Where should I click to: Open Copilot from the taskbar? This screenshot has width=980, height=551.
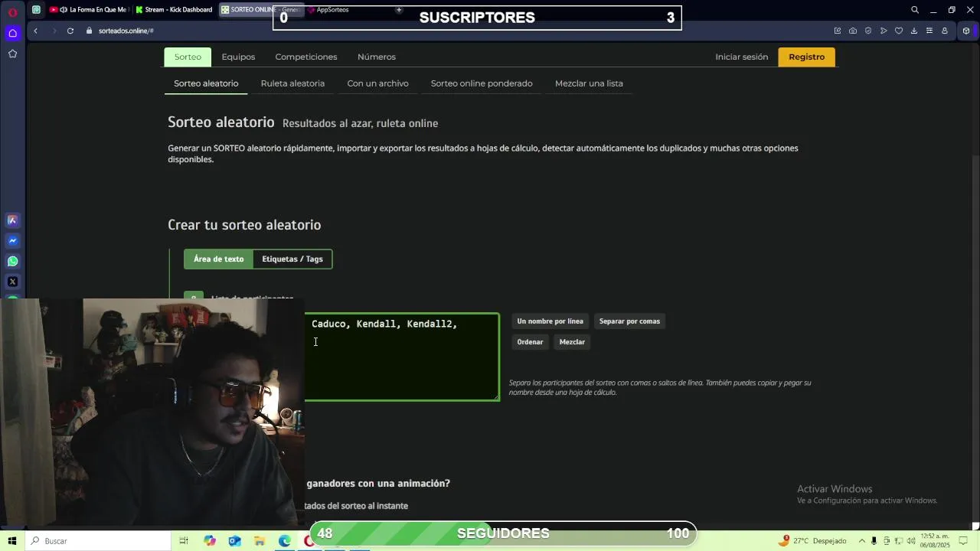[210, 541]
